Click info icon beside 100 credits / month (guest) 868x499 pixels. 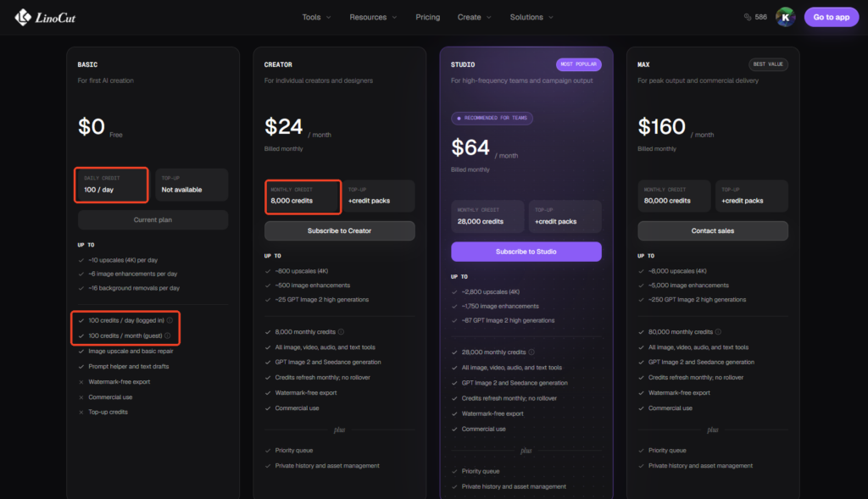click(167, 335)
